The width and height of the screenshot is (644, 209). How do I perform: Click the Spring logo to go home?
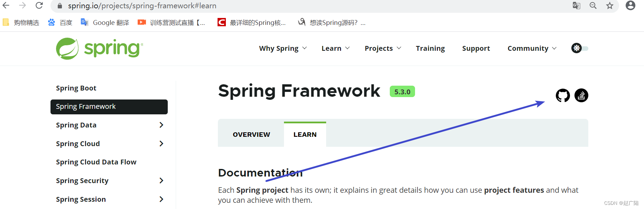100,48
